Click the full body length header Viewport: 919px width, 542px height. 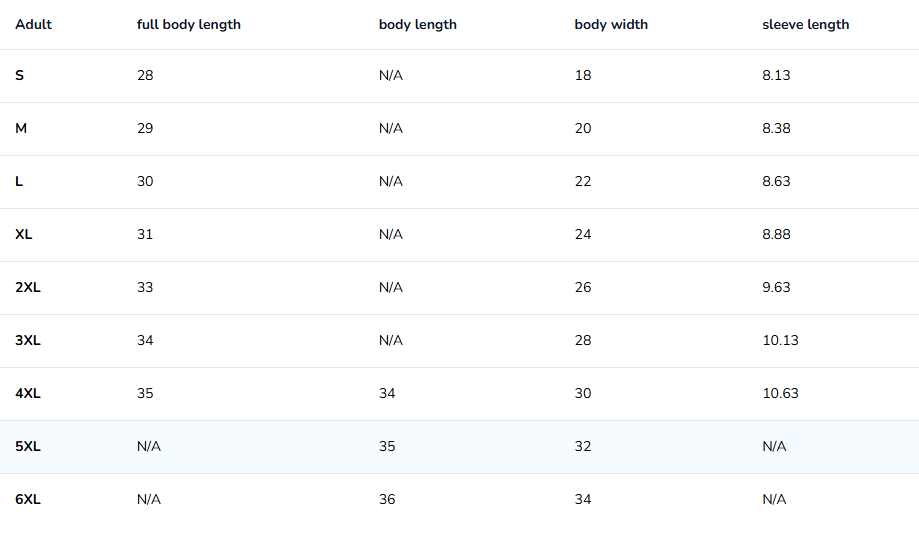point(189,25)
